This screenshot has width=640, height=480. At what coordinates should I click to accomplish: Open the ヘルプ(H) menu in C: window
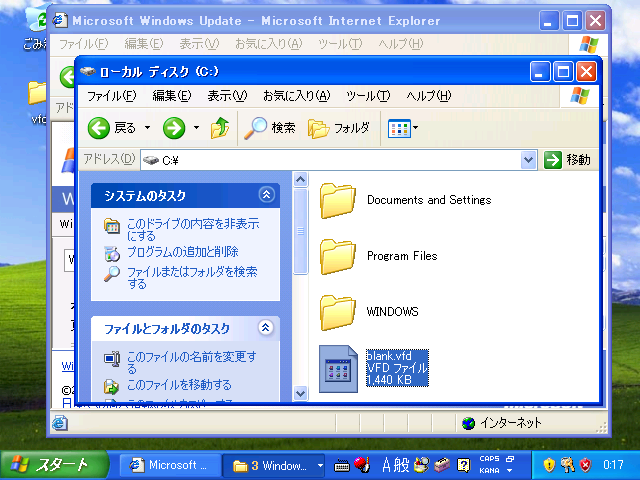point(429,96)
